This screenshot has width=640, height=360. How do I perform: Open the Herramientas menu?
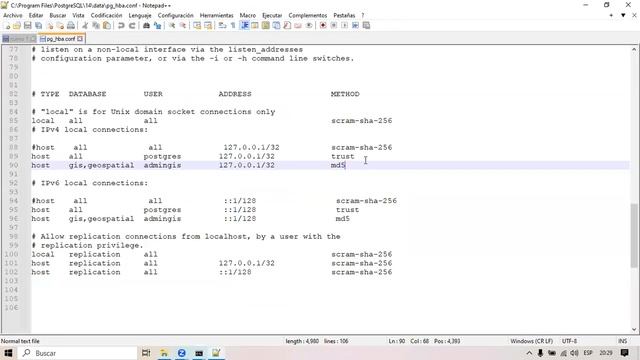click(x=216, y=16)
